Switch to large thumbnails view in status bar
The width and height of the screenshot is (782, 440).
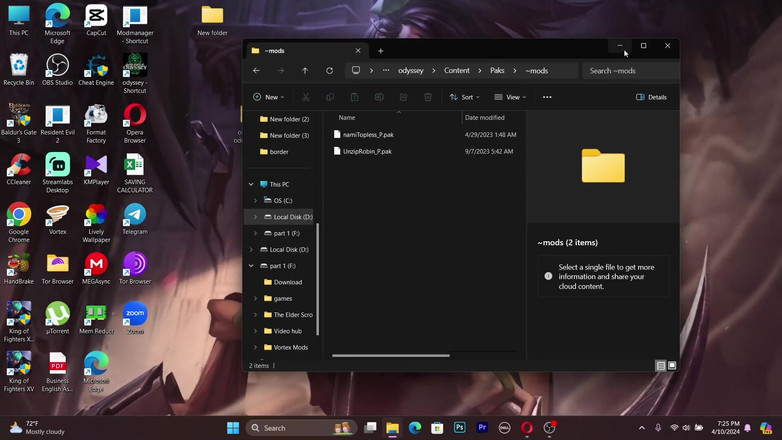(x=672, y=366)
